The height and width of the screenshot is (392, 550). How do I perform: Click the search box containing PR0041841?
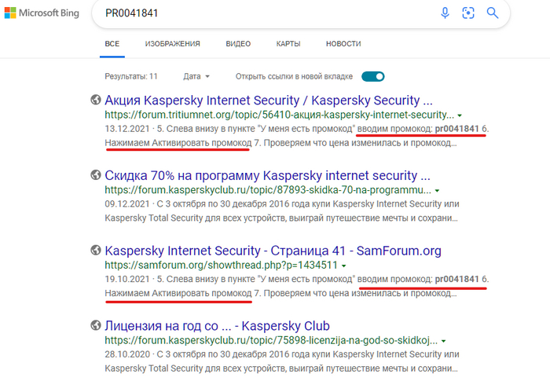259,13
